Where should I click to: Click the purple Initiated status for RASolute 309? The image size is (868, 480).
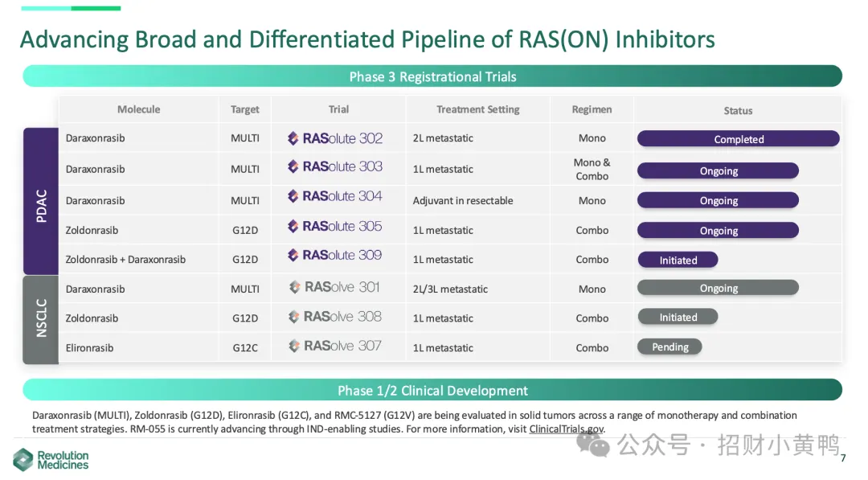[678, 261]
